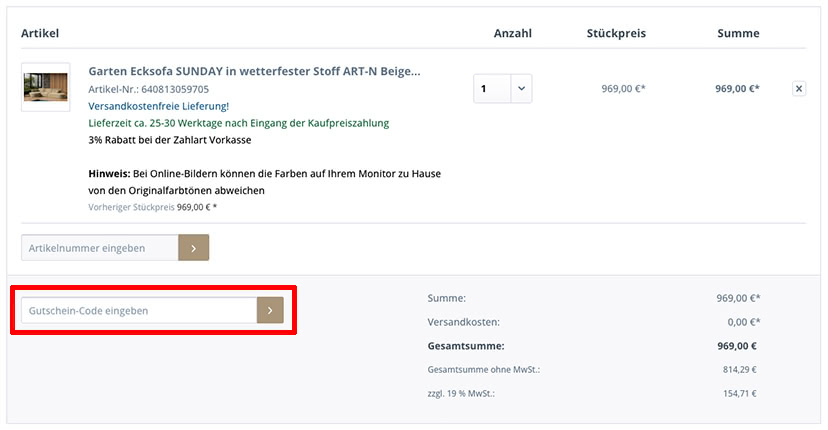
Task: Click the Gesamtsumme ohne MwSt. value 814,29 €
Action: 739,370
